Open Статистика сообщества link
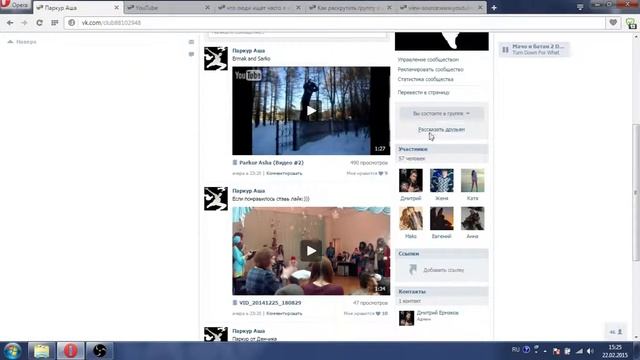Image resolution: width=640 pixels, height=360 pixels. point(425,79)
